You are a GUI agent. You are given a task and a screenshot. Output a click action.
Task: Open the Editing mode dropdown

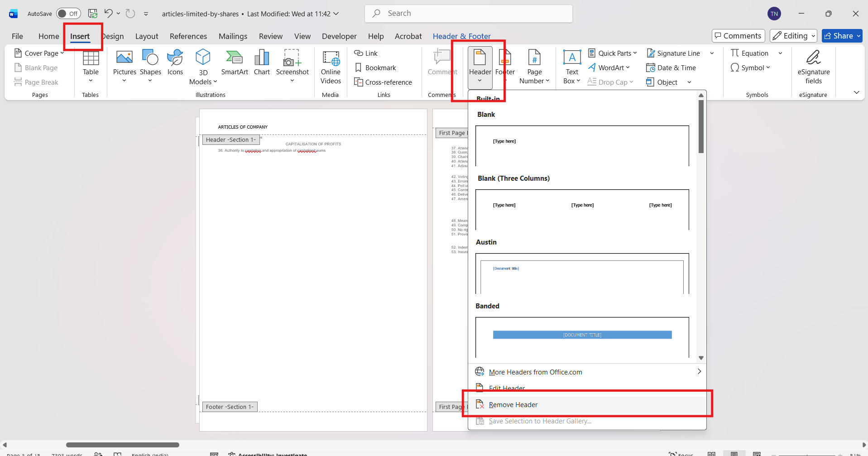pos(794,36)
